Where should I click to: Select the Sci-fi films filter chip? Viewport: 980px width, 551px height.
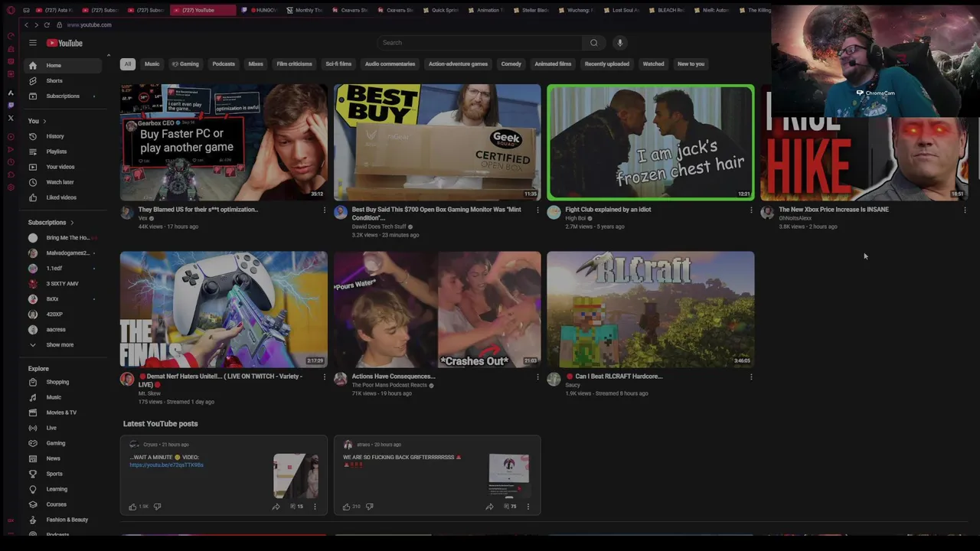pos(338,64)
